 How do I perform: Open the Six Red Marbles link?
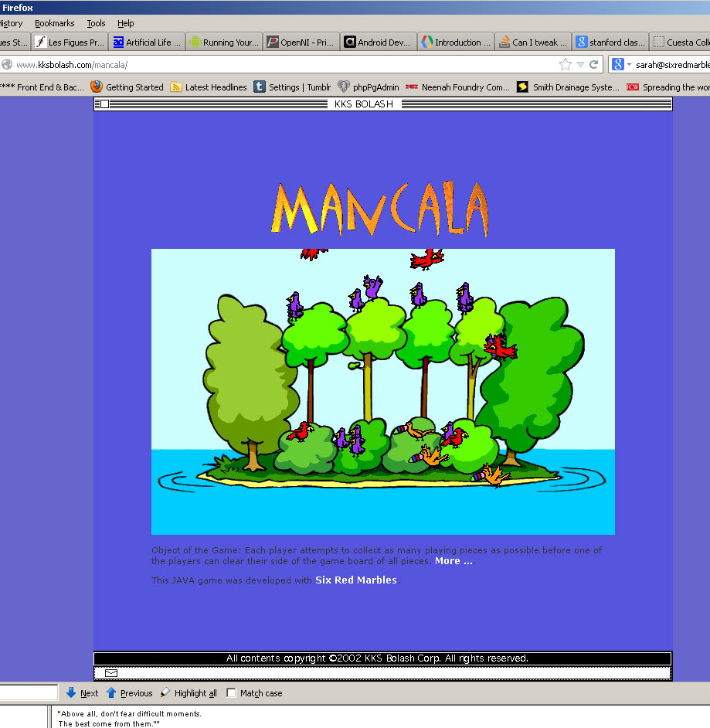[x=356, y=580]
